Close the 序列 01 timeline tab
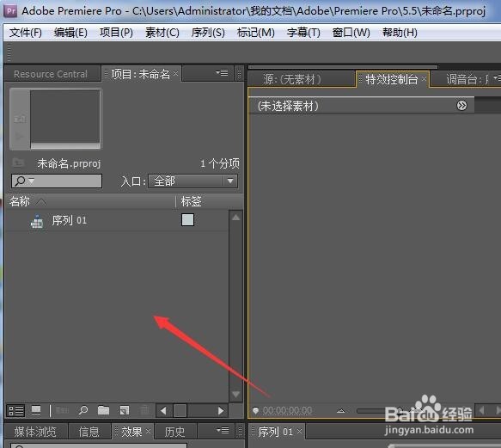Screen dimensions: 501x448 coord(299,431)
